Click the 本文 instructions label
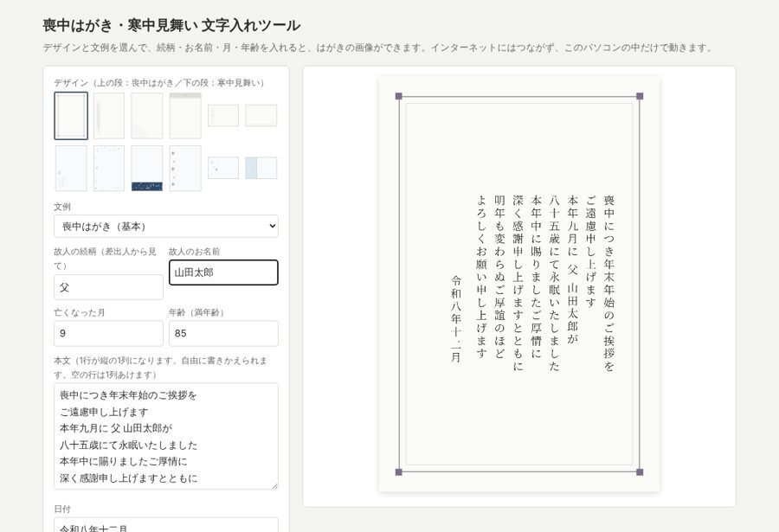Image resolution: width=779 pixels, height=532 pixels. (160, 368)
